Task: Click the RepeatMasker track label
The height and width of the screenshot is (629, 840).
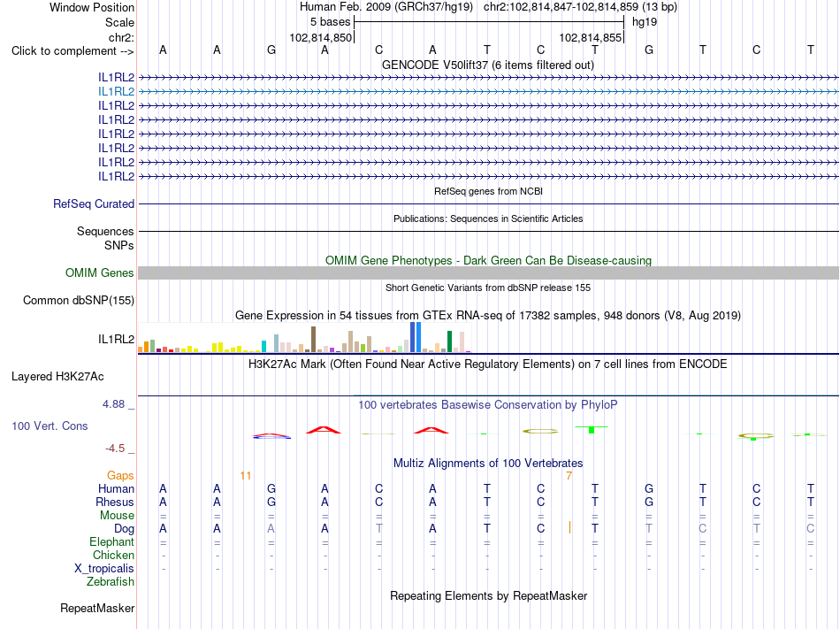Action: point(97,608)
